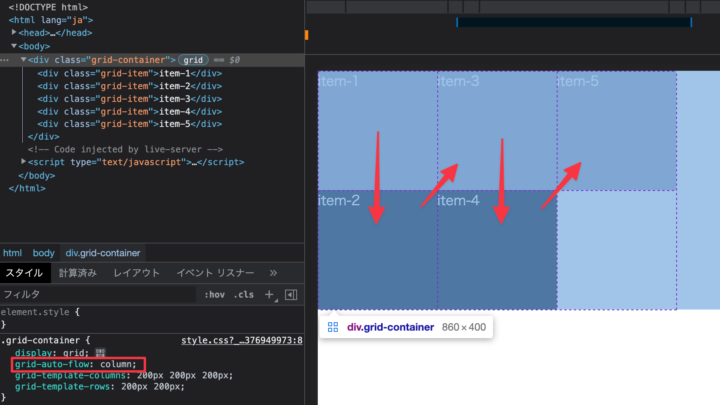Click item-1 cell in the page preview

pyautogui.click(x=377, y=131)
